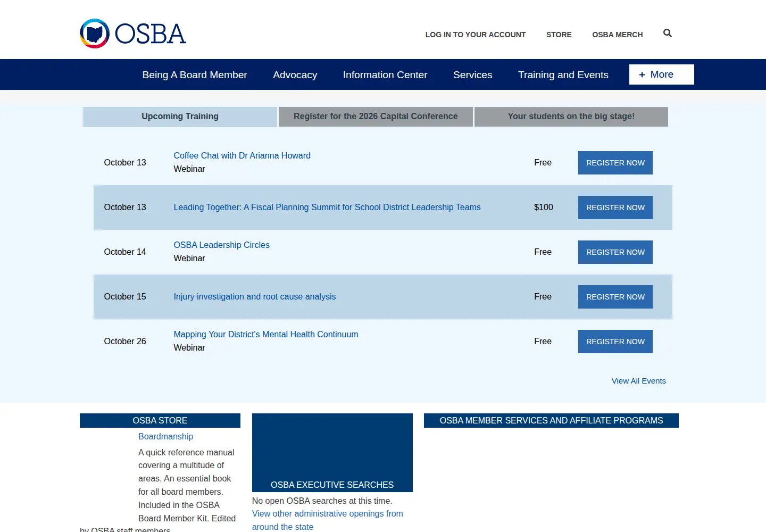This screenshot has width=766, height=532.
Task: Register for the Injury investigation event
Action: (x=615, y=297)
